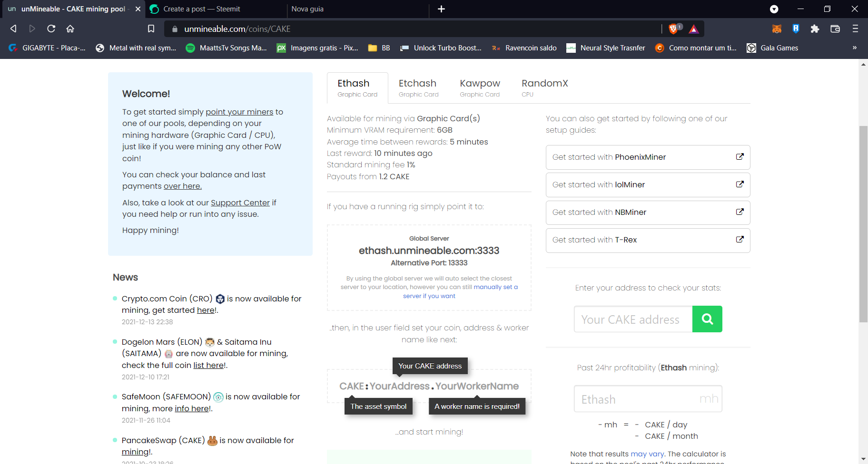Follow the point your miners link
The image size is (868, 464).
[239, 112]
